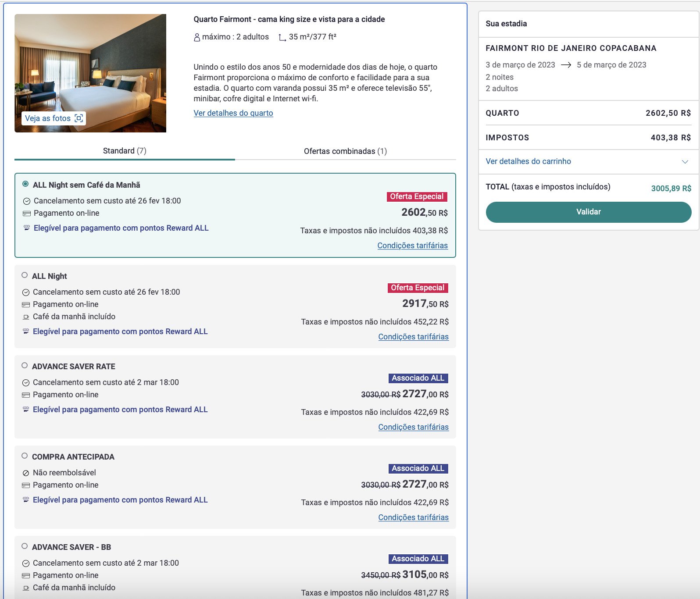Click cancellation check icon in ADVANCE SAVER - BB
Image resolution: width=700 pixels, height=599 pixels.
point(26,563)
